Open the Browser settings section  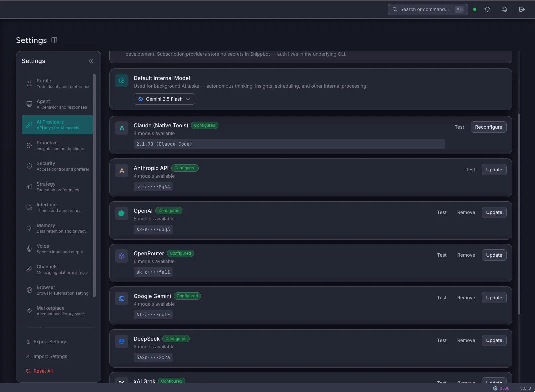coord(57,290)
